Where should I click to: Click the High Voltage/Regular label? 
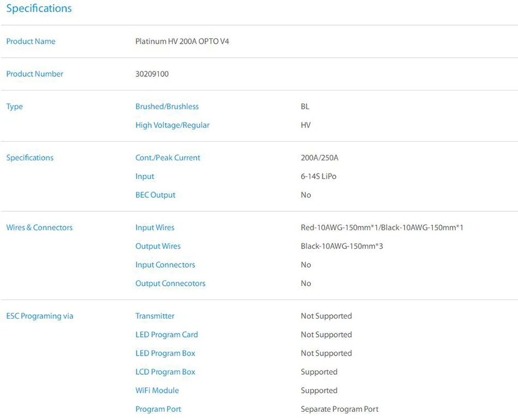point(172,125)
